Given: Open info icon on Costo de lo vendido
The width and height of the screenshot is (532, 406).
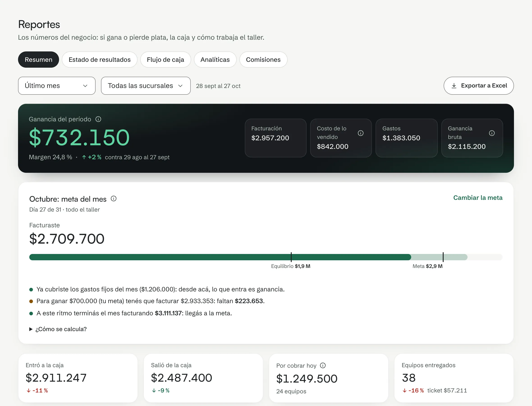Looking at the screenshot, I should (x=360, y=133).
